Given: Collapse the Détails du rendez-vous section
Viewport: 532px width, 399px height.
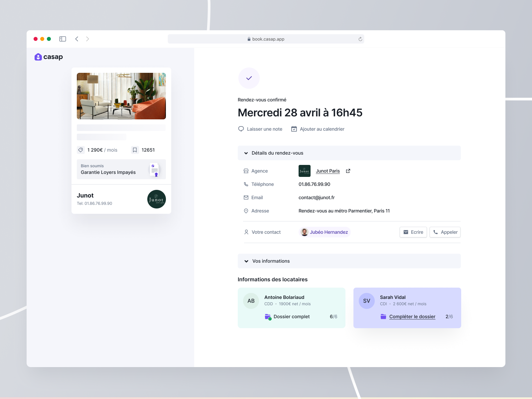Looking at the screenshot, I should point(349,153).
